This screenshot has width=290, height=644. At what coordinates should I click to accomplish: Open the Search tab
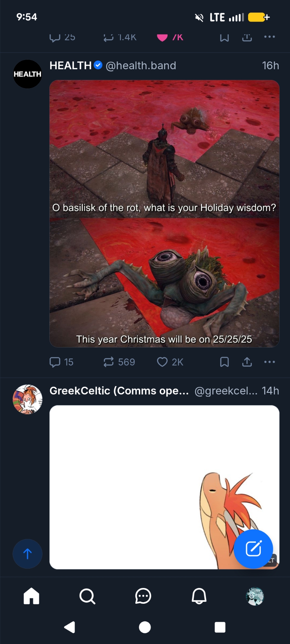[x=87, y=596]
